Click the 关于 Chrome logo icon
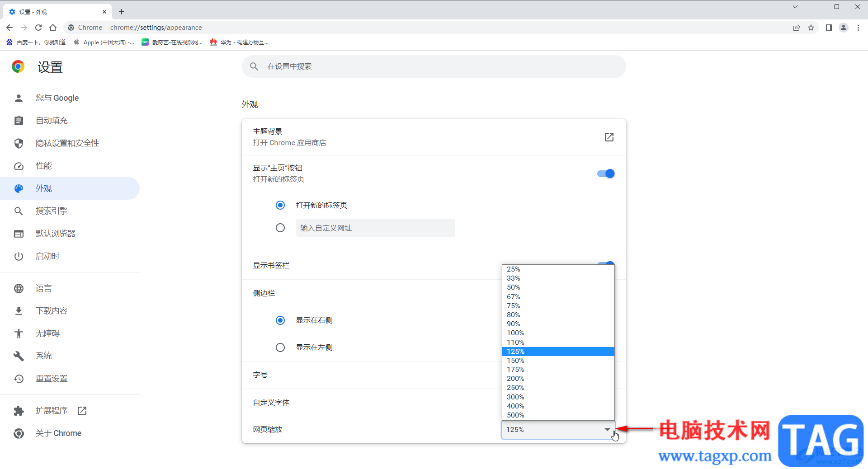The image size is (868, 469). tap(19, 433)
